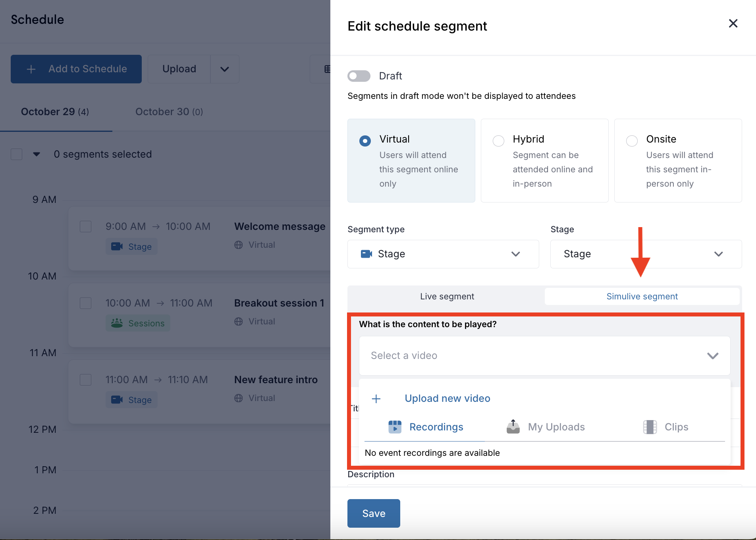Open the October 30 tab
Image resolution: width=756 pixels, height=540 pixels.
(x=169, y=112)
